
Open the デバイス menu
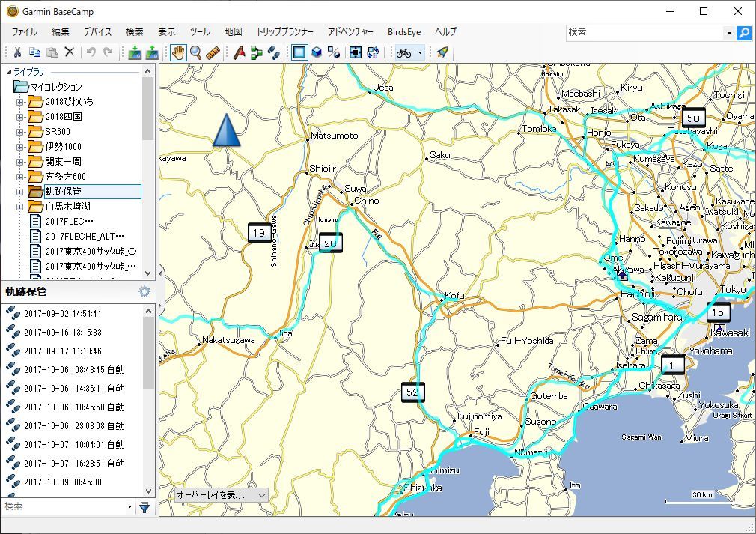pyautogui.click(x=98, y=32)
